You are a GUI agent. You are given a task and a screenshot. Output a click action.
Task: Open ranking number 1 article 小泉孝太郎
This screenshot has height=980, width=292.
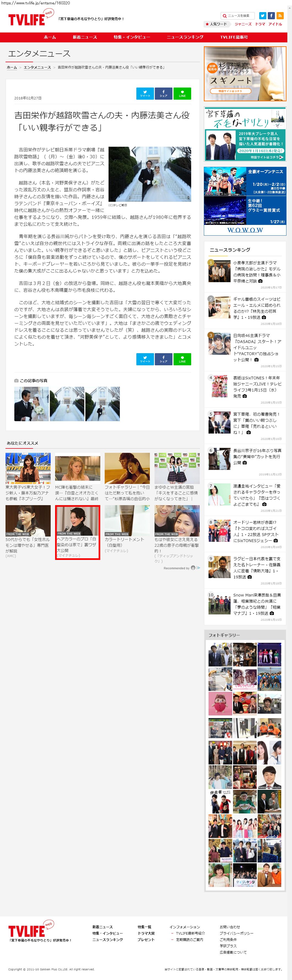tap(257, 272)
